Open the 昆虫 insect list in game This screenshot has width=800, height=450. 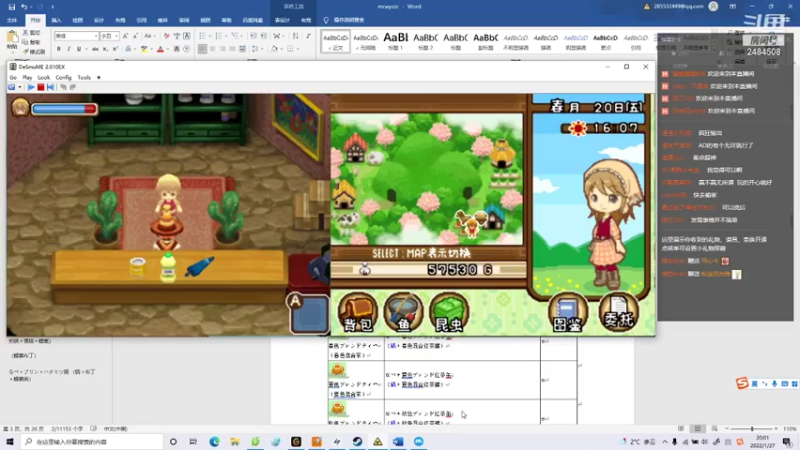click(449, 312)
